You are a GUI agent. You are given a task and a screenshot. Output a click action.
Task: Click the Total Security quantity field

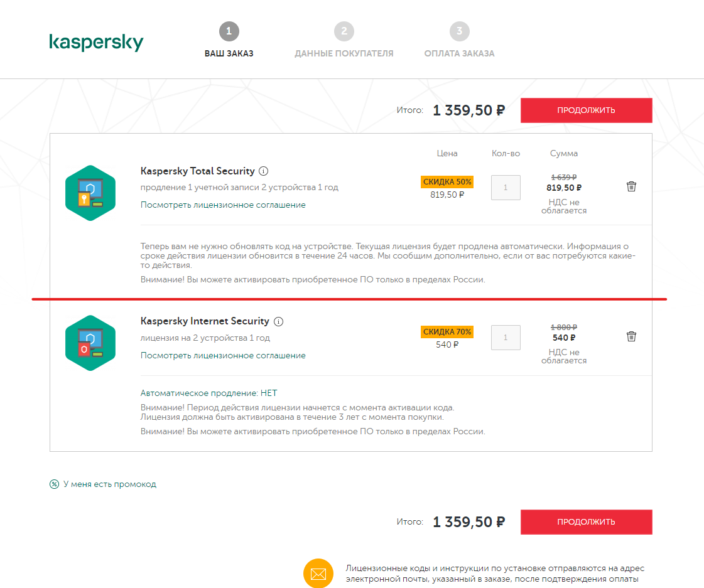pos(506,188)
